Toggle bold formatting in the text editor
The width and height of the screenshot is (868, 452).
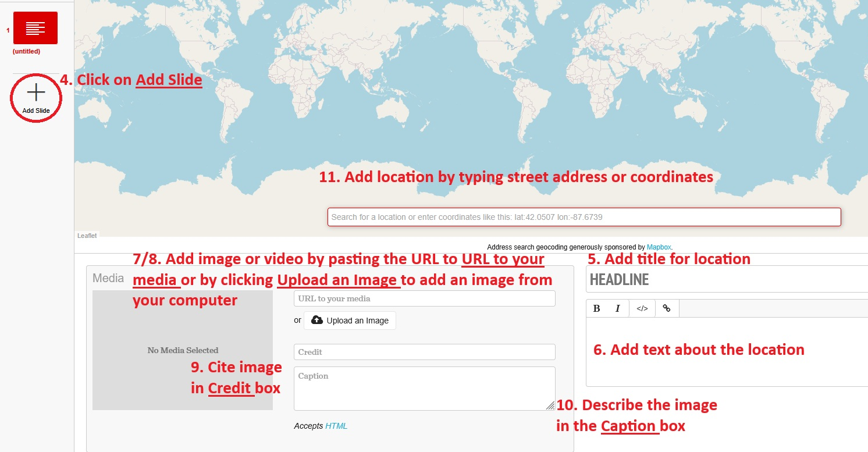pyautogui.click(x=596, y=309)
